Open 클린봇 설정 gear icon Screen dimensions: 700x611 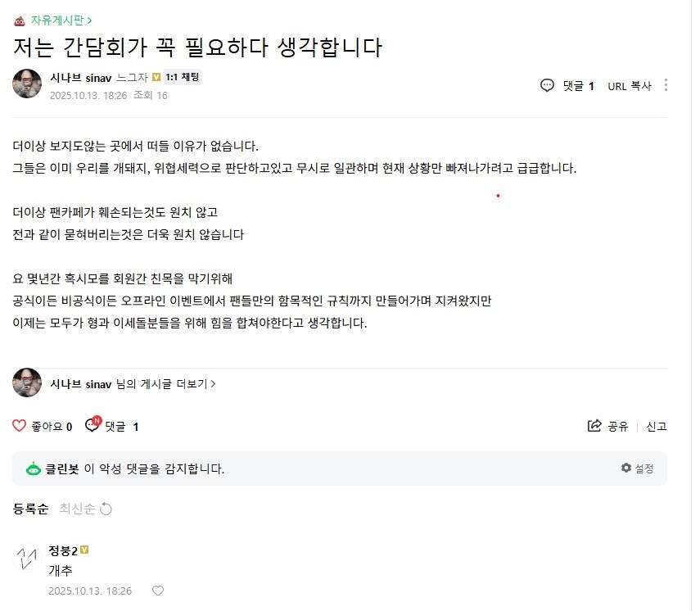pos(626,468)
